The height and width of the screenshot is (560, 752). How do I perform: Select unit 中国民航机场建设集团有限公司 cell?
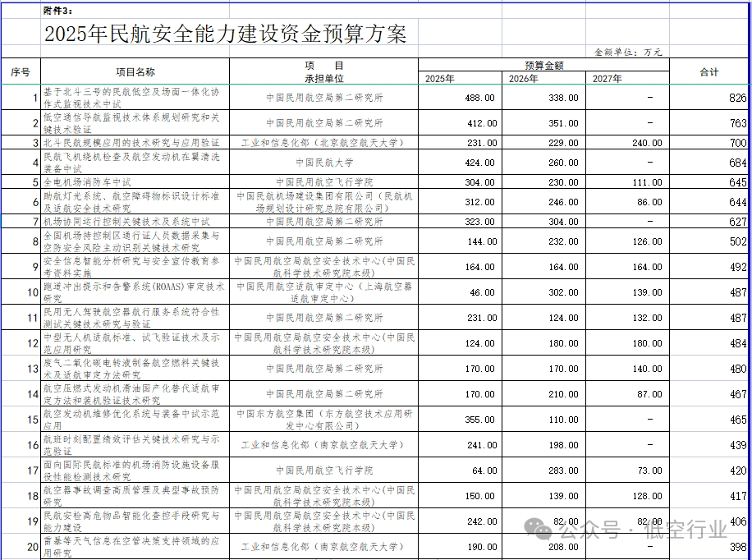click(x=323, y=201)
